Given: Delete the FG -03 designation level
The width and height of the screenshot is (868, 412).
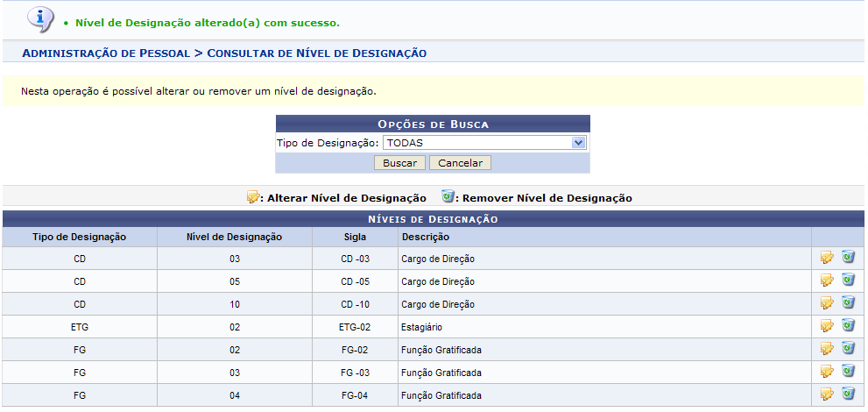Looking at the screenshot, I should (x=848, y=372).
